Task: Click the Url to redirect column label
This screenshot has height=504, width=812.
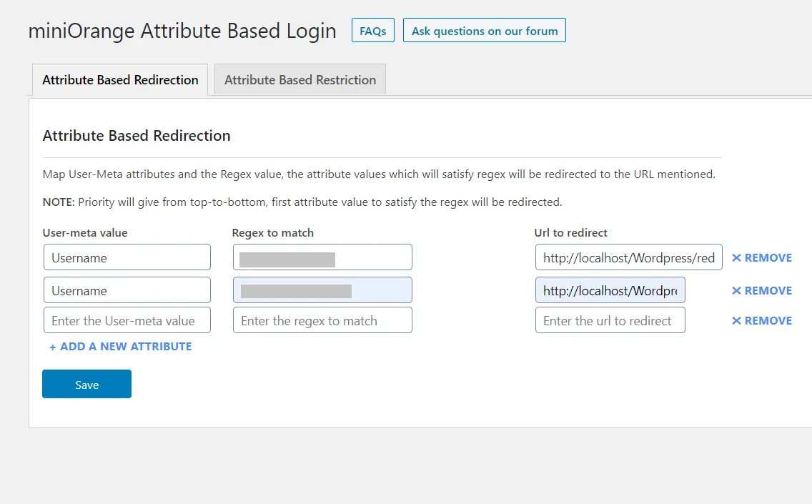Action: (570, 232)
